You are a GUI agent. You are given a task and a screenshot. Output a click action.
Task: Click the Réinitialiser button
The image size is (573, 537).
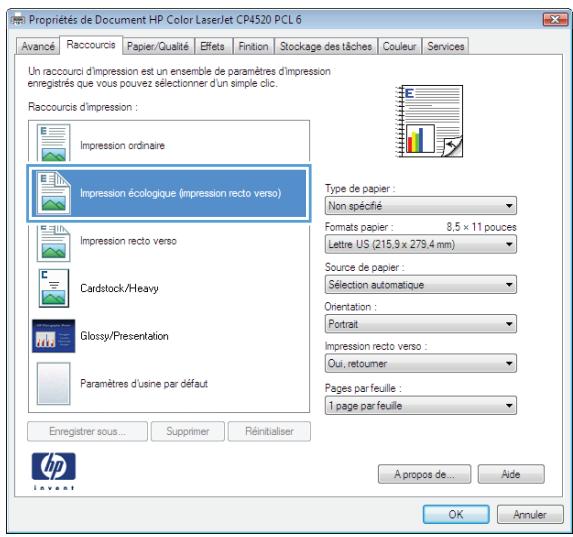coord(269,431)
